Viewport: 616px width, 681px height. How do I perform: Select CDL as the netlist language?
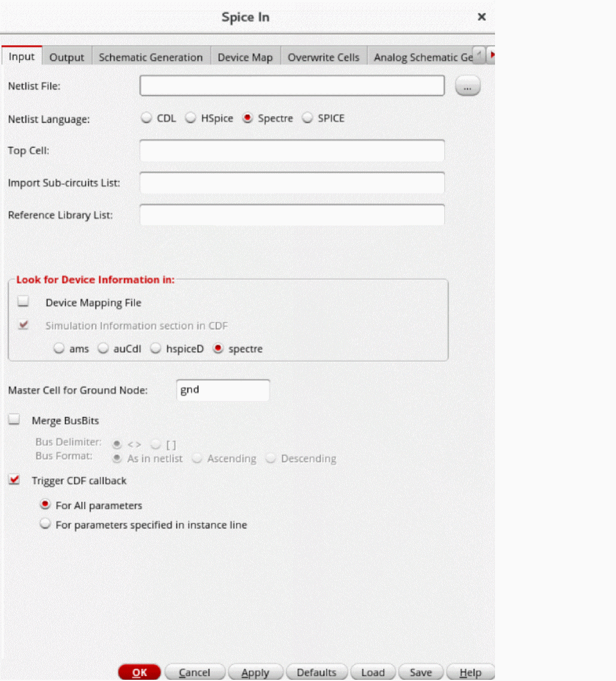click(146, 118)
